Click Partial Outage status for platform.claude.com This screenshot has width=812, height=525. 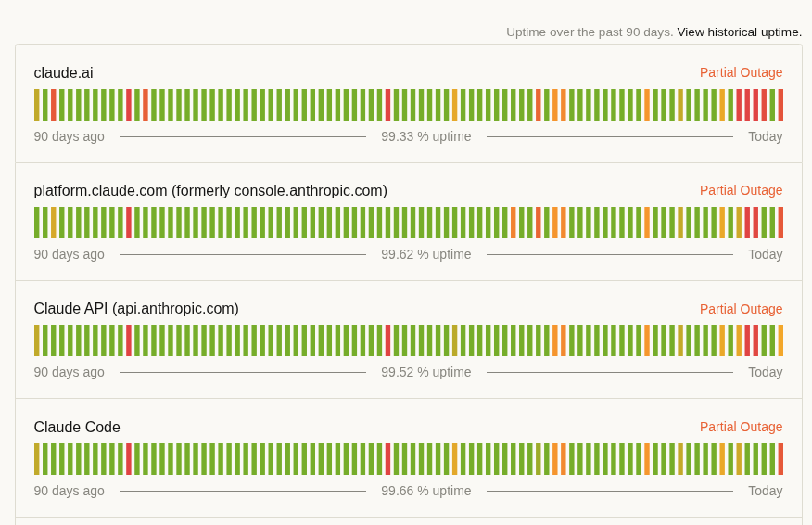741,190
